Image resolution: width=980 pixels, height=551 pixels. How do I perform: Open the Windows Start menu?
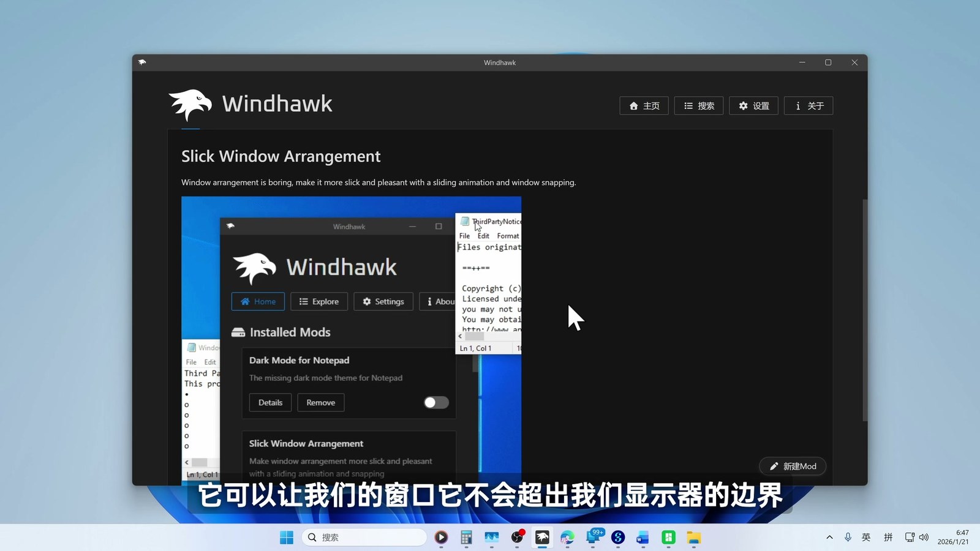point(287,538)
